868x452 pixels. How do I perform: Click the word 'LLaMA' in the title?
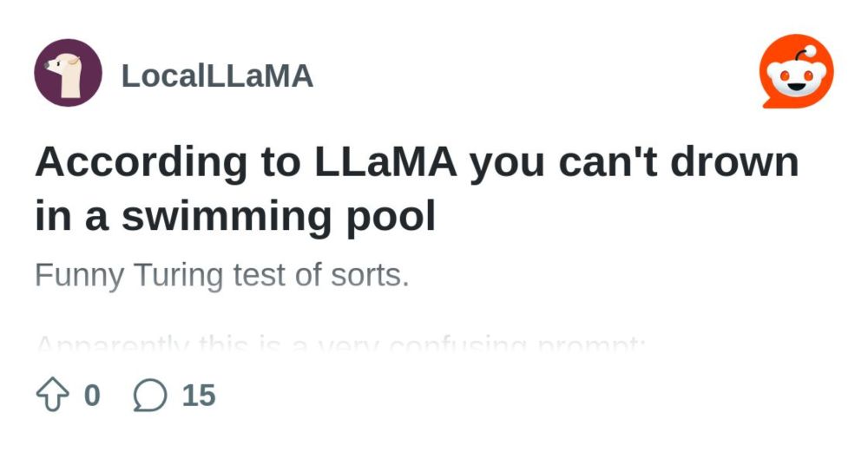pyautogui.click(x=386, y=162)
